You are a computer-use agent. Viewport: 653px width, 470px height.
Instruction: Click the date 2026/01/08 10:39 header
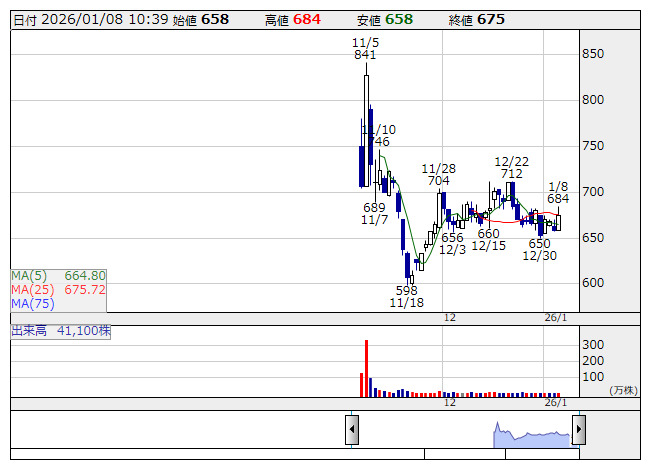click(91, 20)
